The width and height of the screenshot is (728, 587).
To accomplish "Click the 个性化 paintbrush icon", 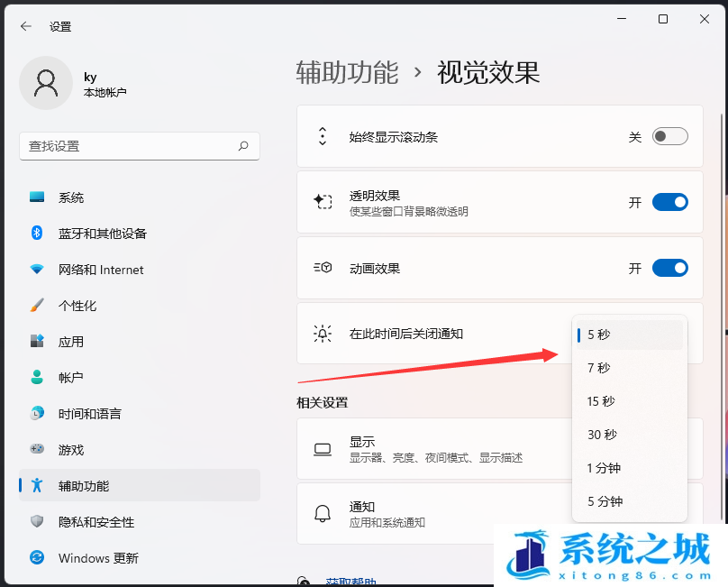I will tap(37, 305).
